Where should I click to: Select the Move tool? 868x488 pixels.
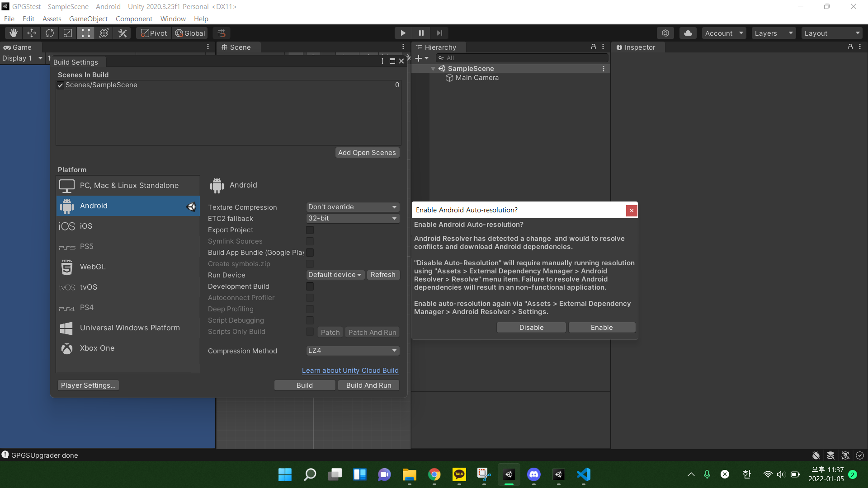coord(32,33)
